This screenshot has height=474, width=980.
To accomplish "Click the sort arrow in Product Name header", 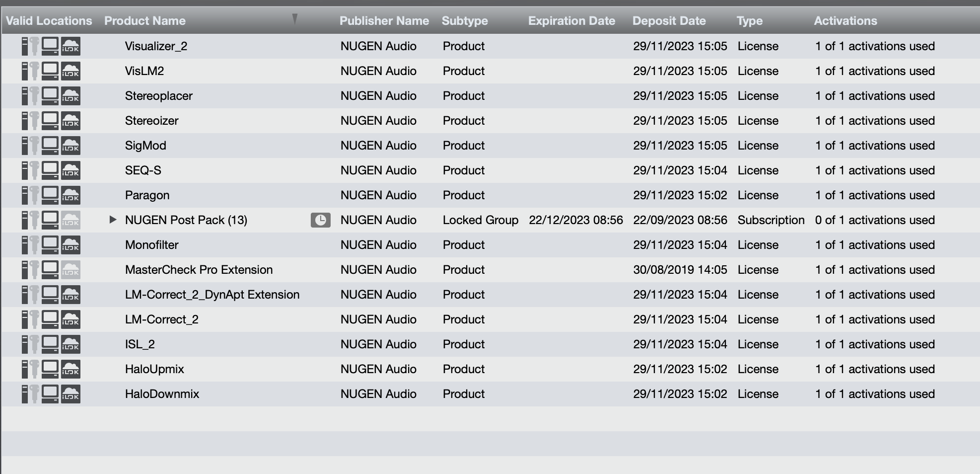I will [295, 19].
